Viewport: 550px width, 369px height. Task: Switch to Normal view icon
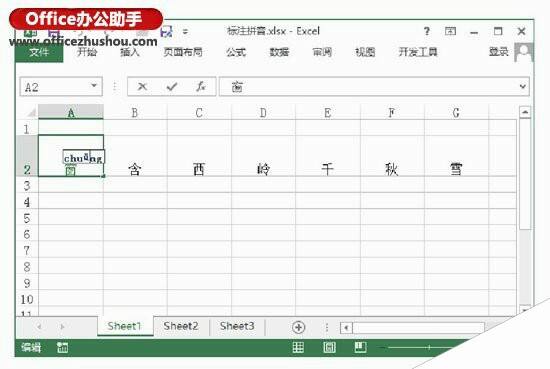(299, 347)
